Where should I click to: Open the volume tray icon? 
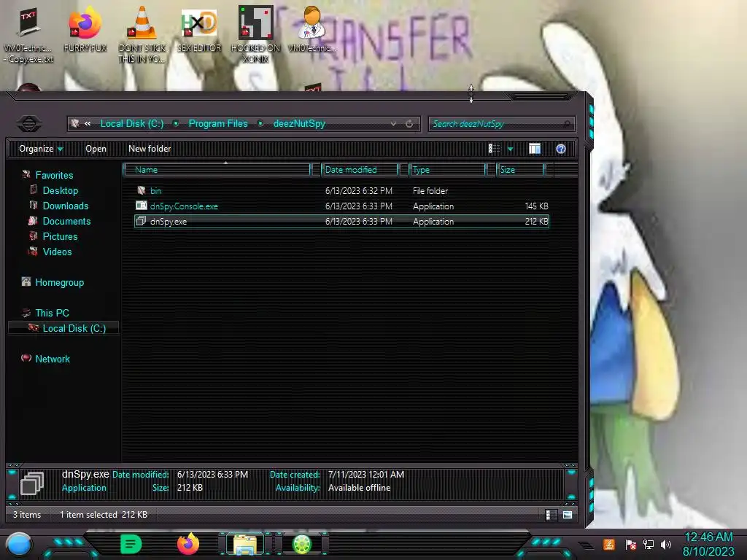(665, 544)
